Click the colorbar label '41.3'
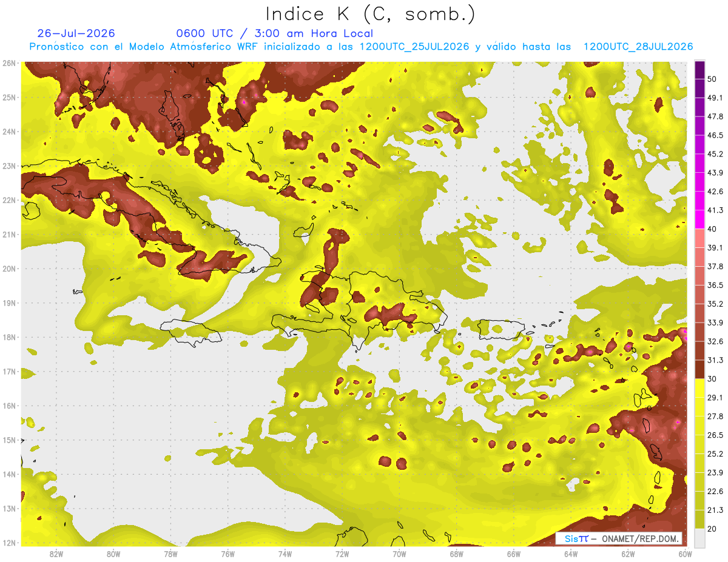This screenshot has width=728, height=562. [x=715, y=210]
